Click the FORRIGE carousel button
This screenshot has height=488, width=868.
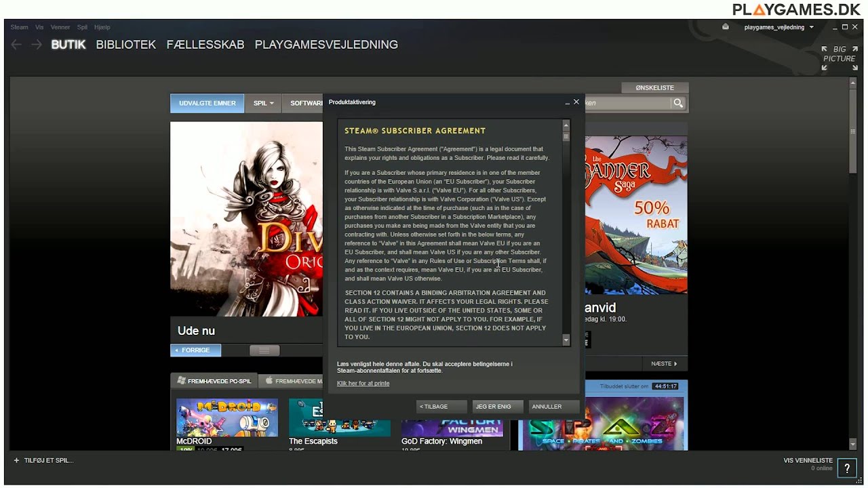[195, 350]
